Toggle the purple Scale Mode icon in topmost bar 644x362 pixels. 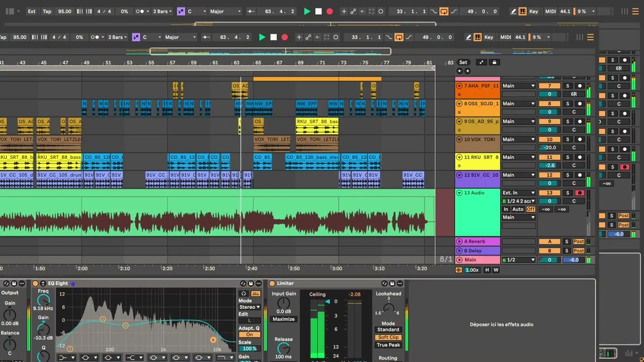click(181, 11)
